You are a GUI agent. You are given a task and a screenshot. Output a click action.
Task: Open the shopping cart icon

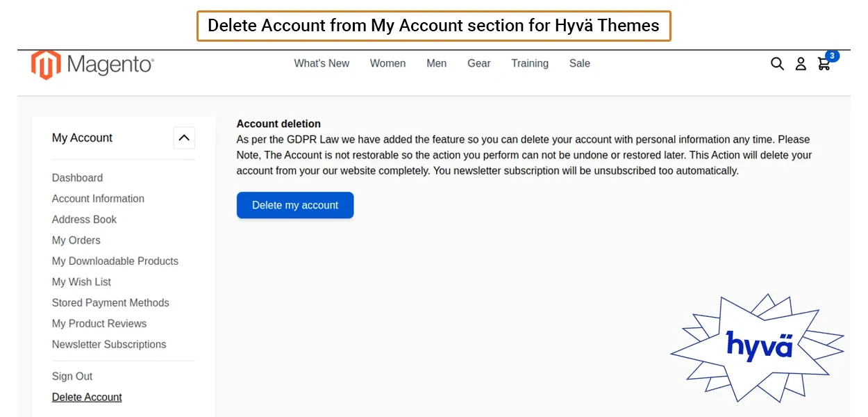tap(824, 63)
